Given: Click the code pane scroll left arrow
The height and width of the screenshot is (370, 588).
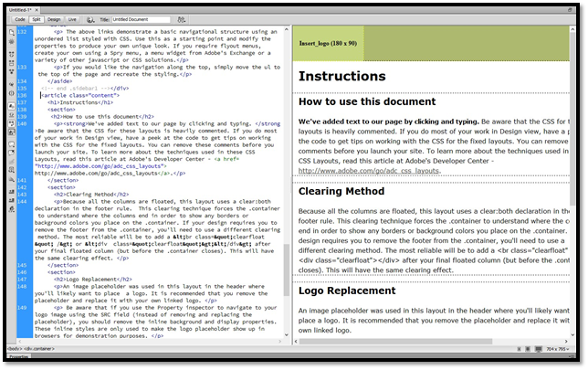Looking at the screenshot, I should click(x=19, y=341).
